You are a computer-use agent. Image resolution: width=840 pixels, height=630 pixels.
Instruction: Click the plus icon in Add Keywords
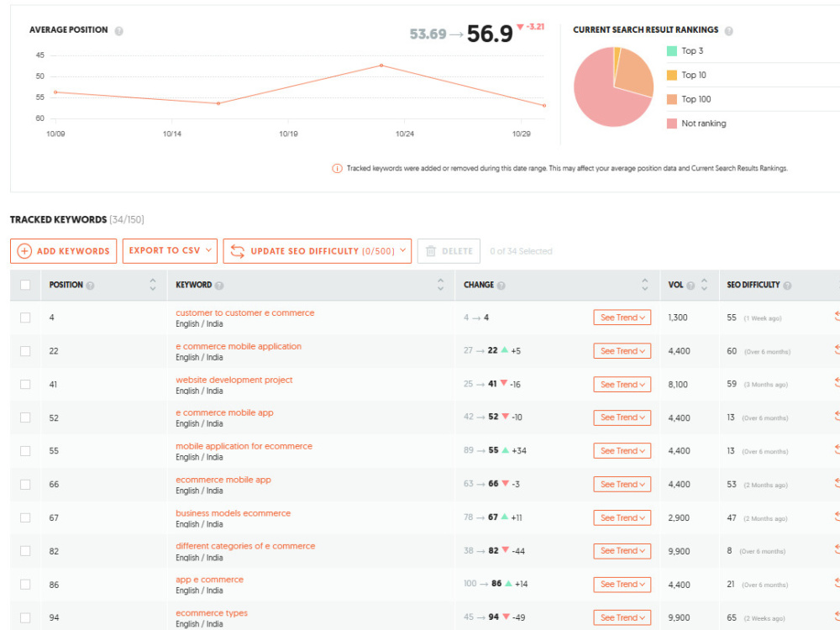pyautogui.click(x=24, y=251)
